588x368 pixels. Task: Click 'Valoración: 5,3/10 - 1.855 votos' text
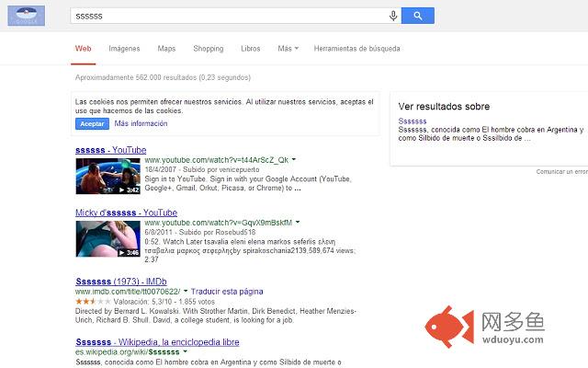coord(164,302)
